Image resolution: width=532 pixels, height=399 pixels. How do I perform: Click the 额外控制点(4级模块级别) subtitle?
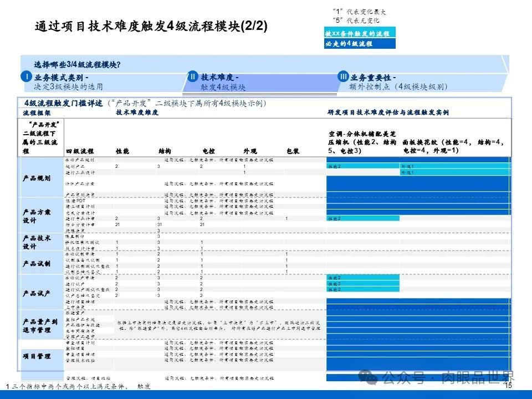398,86
